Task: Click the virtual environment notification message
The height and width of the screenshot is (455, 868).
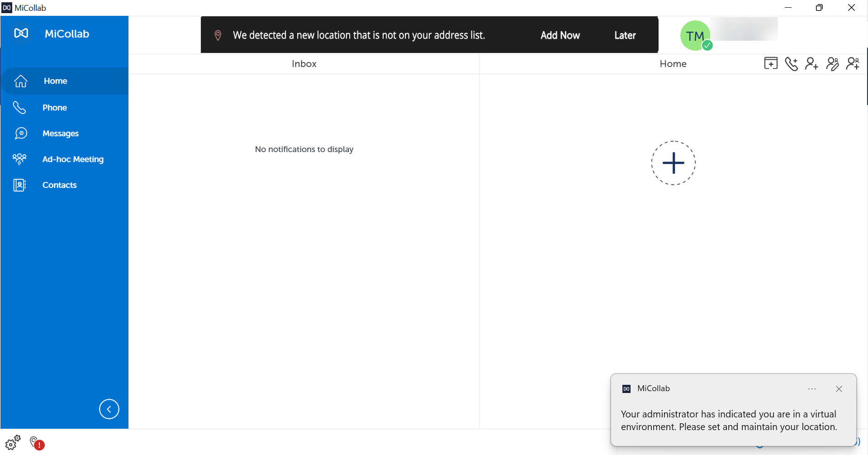Action: [729, 421]
